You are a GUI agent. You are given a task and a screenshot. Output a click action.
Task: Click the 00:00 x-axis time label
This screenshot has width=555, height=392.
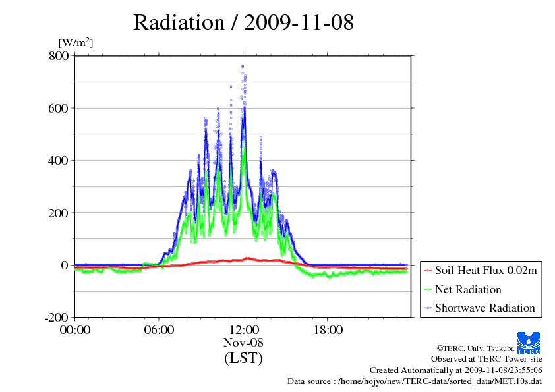pyautogui.click(x=75, y=330)
